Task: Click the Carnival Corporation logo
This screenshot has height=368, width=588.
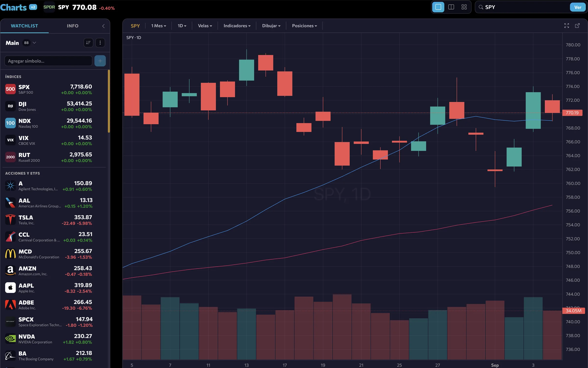Action: click(x=10, y=237)
